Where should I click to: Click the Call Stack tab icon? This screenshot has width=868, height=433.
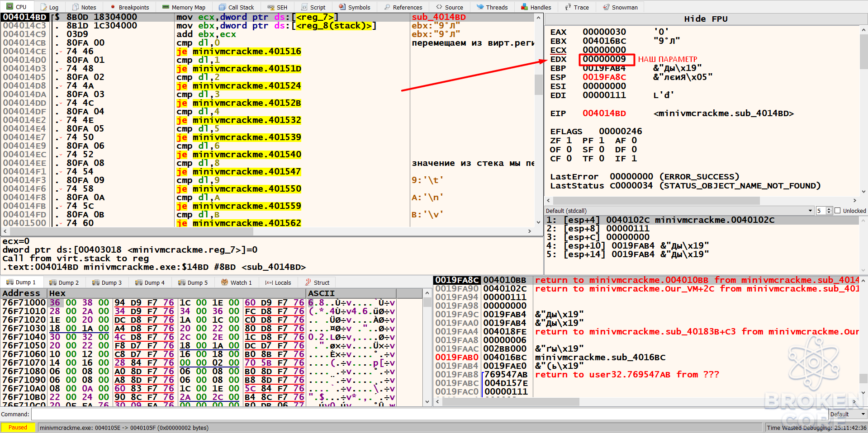point(222,7)
